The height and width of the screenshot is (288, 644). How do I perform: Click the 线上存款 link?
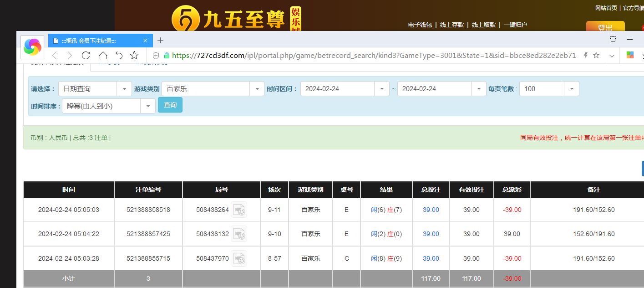451,25
